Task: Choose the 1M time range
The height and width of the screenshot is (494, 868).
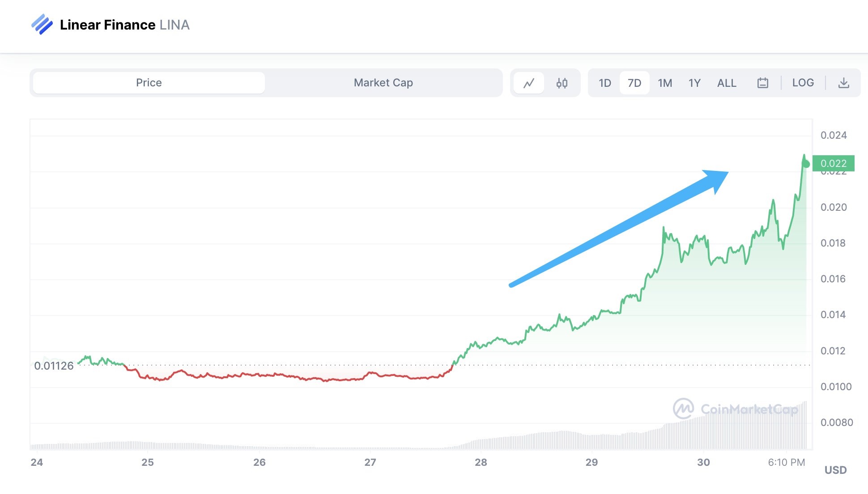Action: 665,83
